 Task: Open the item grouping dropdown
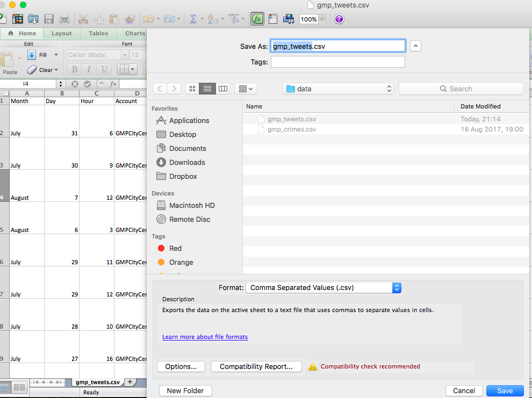[246, 89]
